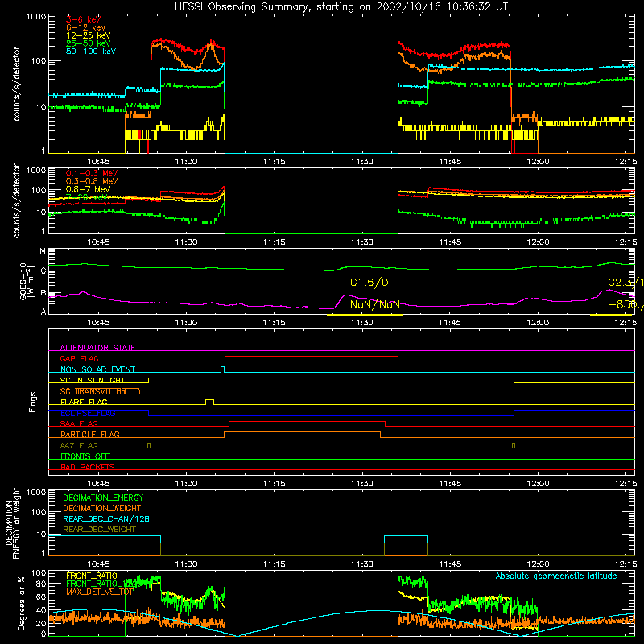Click the 0.1-0.3 MeV legend label
This screenshot has width=644, height=644.
pyautogui.click(x=92, y=173)
